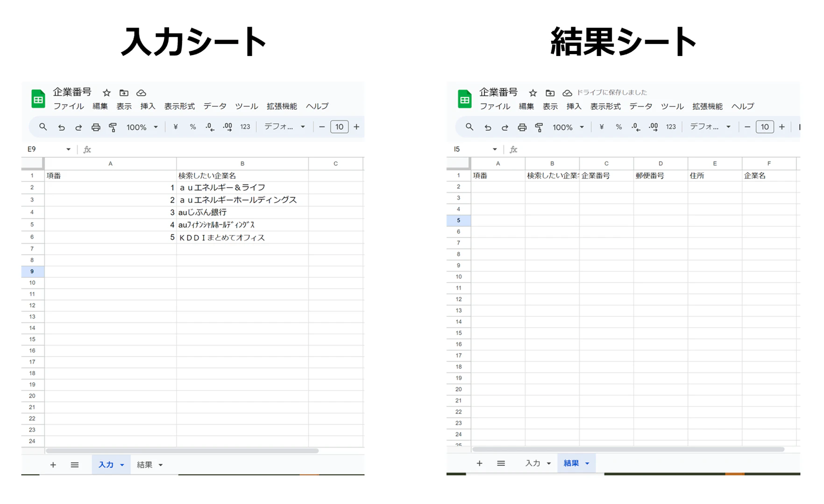Click the move-to-folder icon in right spreadsheet
The height and width of the screenshot is (504, 824).
pyautogui.click(x=550, y=93)
